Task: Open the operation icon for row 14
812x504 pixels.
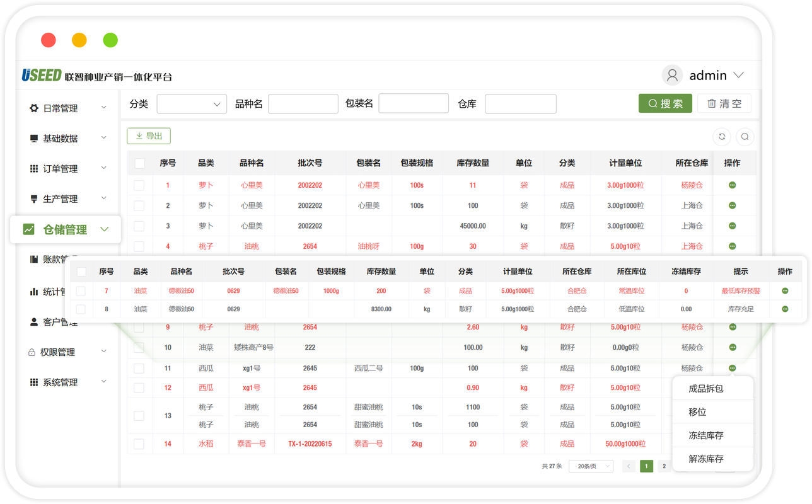Action: click(731, 444)
